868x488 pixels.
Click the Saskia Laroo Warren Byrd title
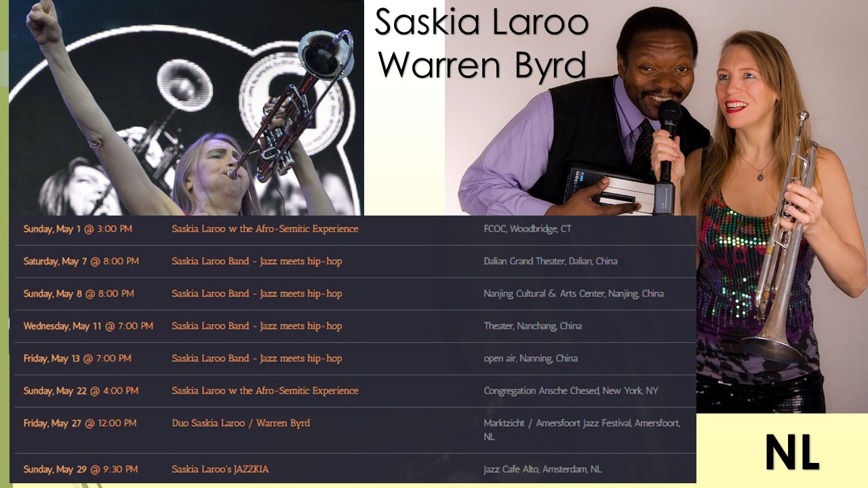coord(481,43)
